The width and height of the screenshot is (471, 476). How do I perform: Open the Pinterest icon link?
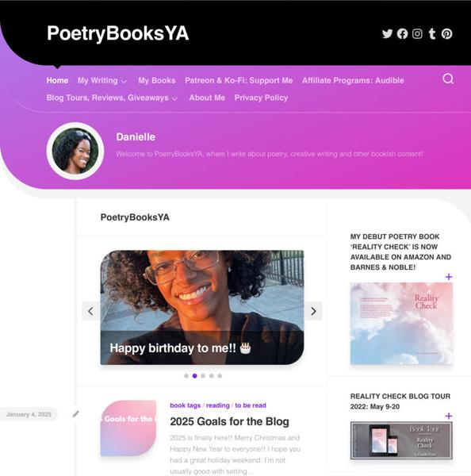click(x=446, y=33)
